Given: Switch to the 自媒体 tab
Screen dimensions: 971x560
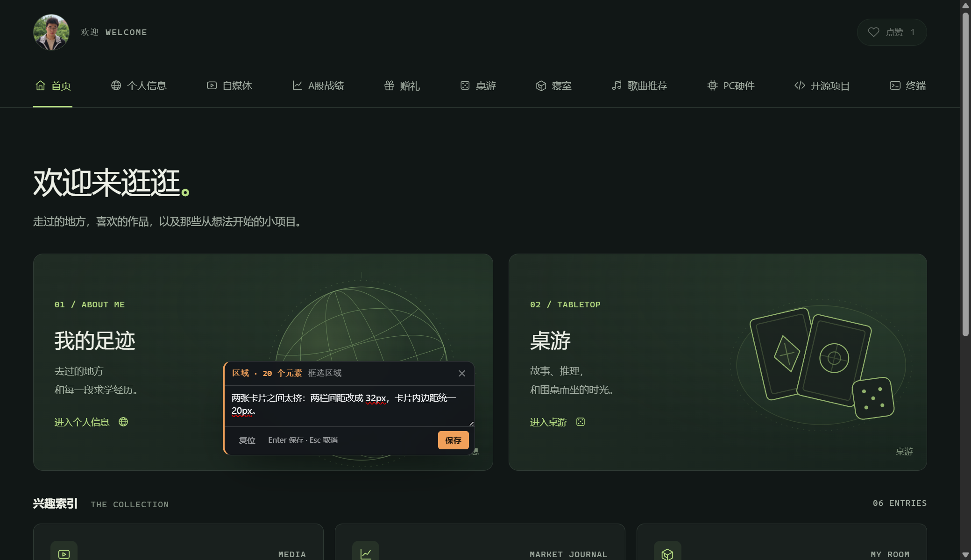Looking at the screenshot, I should [229, 86].
